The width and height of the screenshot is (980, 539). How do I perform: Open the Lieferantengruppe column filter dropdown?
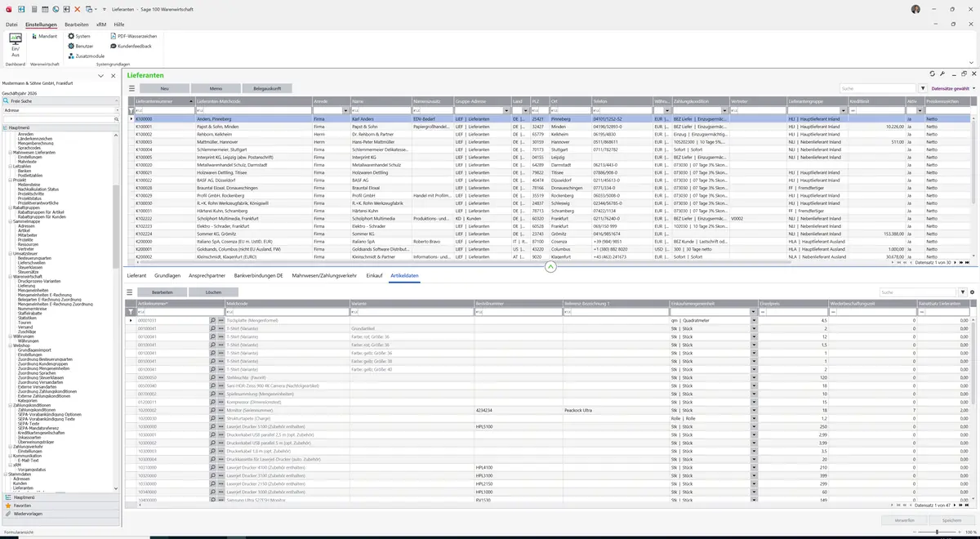click(x=844, y=110)
